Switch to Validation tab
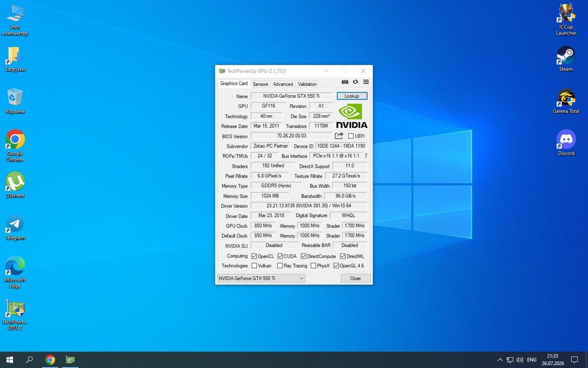The width and height of the screenshot is (588, 368). 307,84
